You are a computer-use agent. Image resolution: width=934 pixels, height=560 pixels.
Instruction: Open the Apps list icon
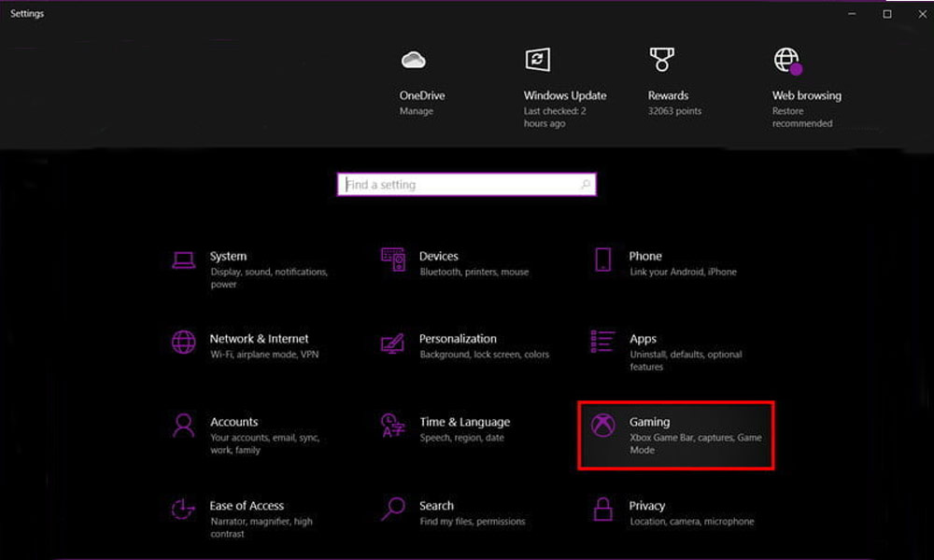pyautogui.click(x=602, y=342)
